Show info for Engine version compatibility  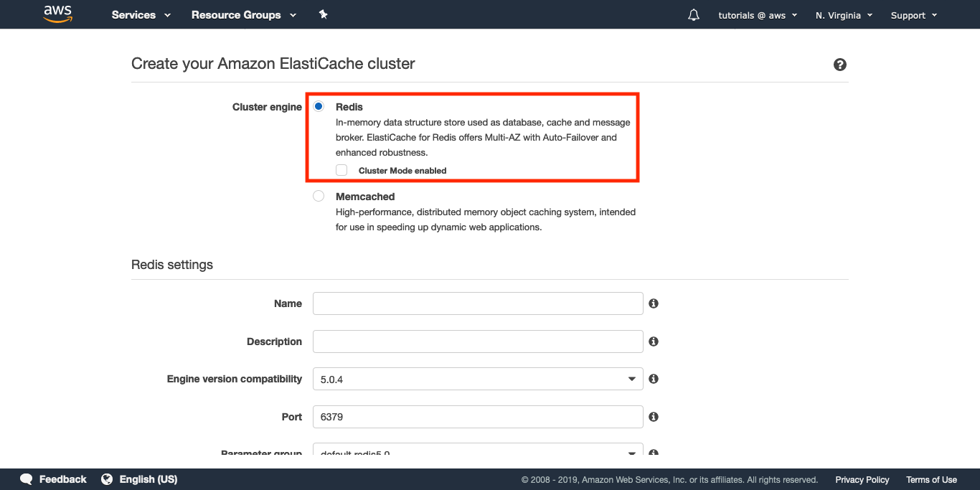(x=654, y=379)
